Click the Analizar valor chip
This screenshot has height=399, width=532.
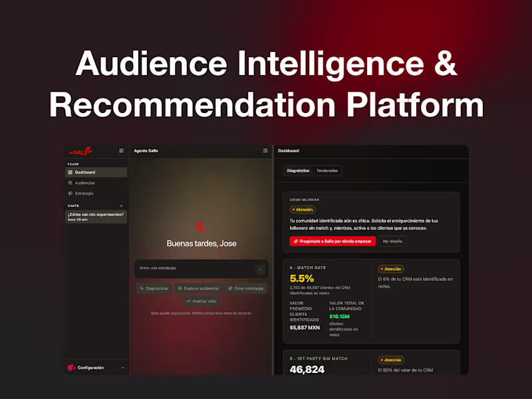(201, 301)
